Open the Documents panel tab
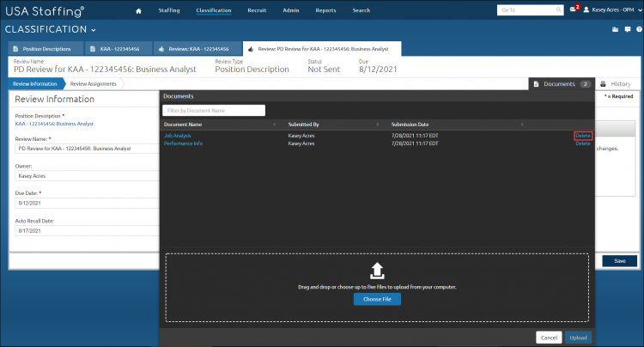 pos(562,84)
